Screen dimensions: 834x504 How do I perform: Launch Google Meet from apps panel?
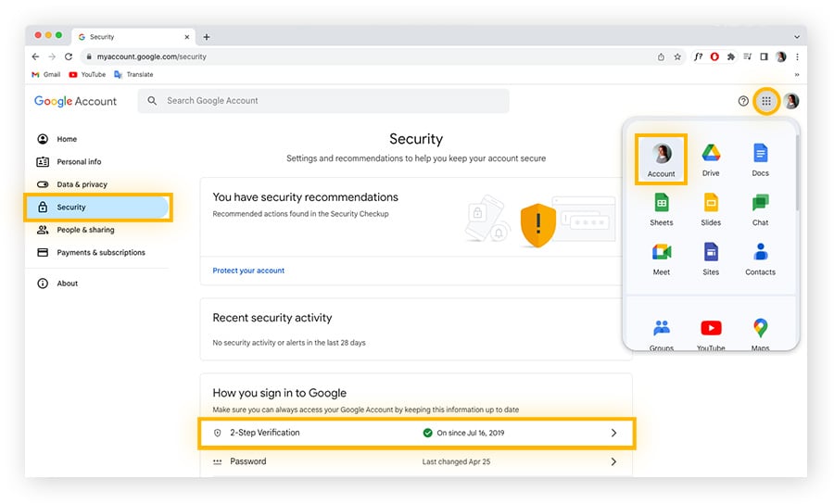click(661, 258)
